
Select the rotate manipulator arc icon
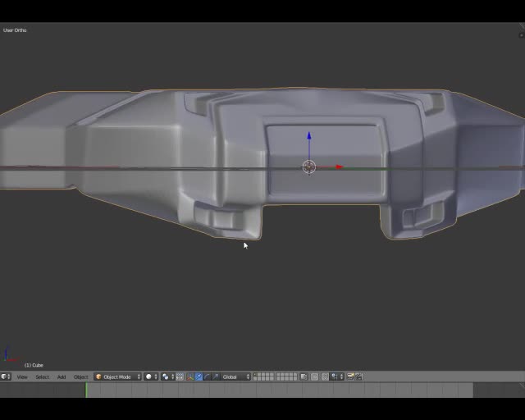click(207, 377)
